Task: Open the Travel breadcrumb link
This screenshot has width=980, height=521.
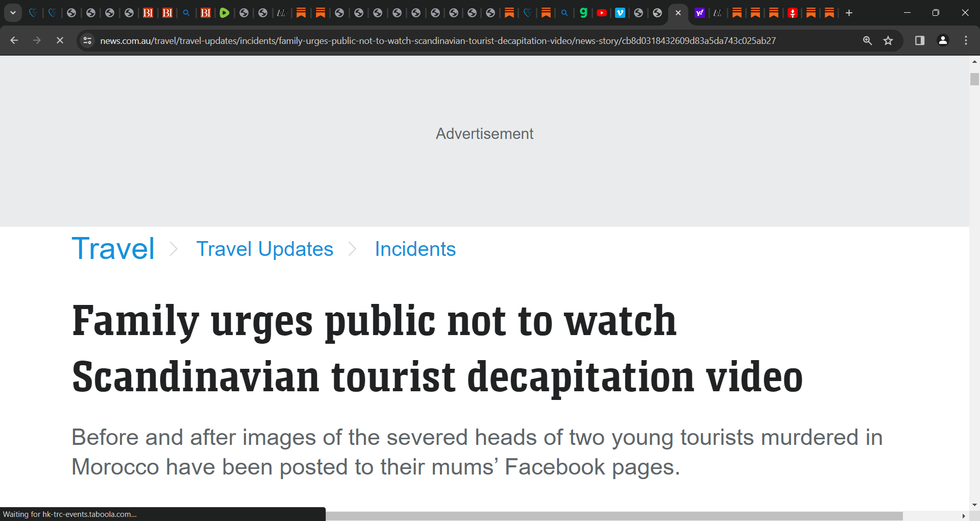Action: (x=113, y=249)
